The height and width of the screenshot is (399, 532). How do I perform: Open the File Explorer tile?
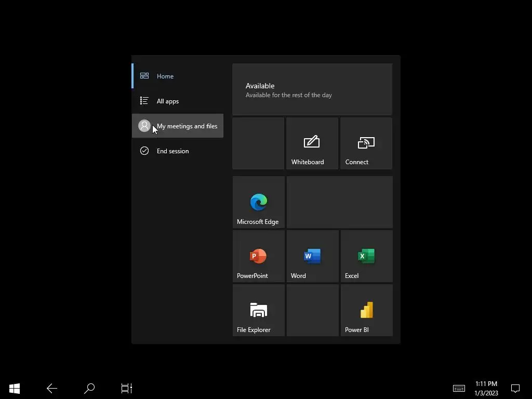[259, 310]
